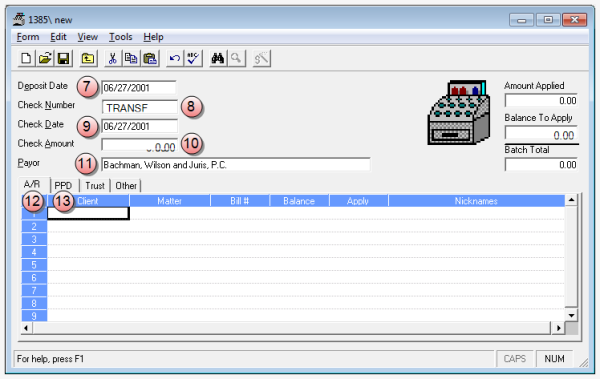Click the Bill # column header
Screen dimensions: 600x379
(240, 201)
